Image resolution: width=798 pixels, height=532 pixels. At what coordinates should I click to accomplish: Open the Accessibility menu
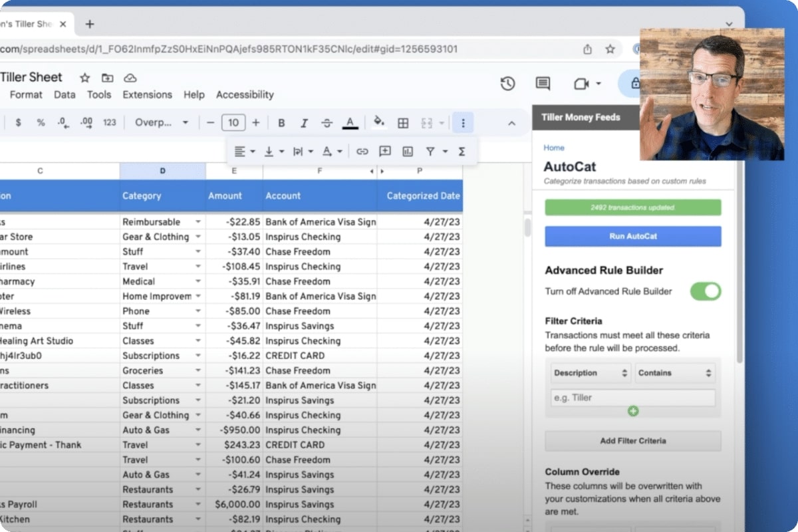tap(245, 94)
